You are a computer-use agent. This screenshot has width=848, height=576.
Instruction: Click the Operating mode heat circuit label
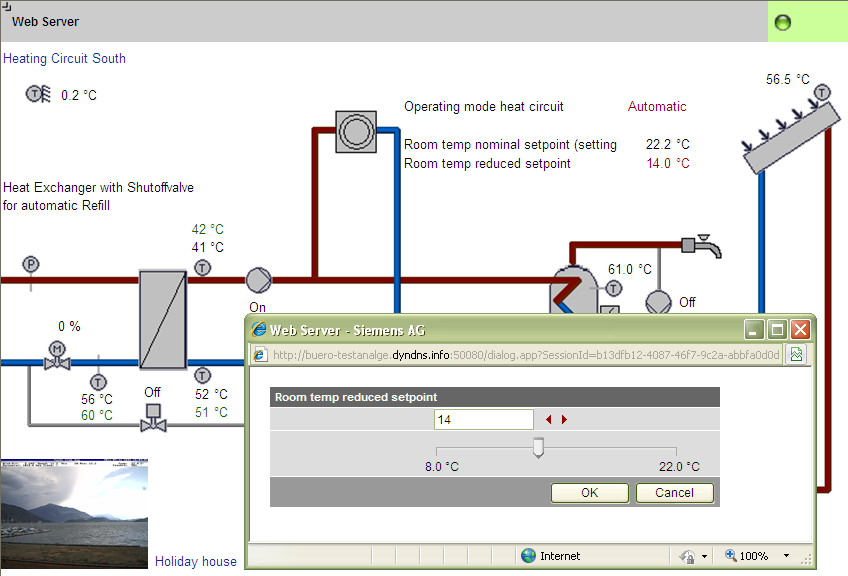tap(483, 107)
